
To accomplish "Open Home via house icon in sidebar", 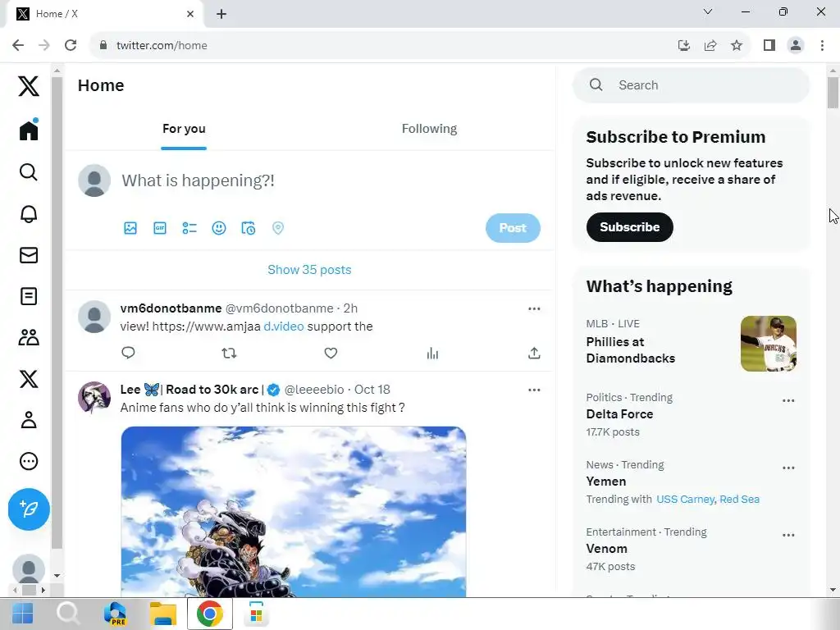I will (29, 130).
